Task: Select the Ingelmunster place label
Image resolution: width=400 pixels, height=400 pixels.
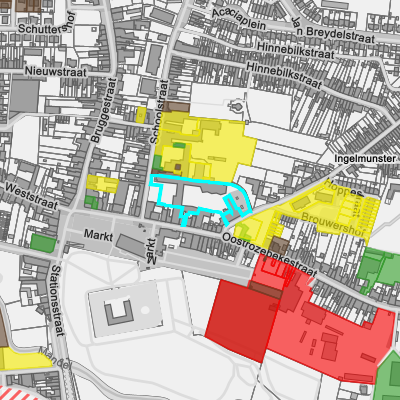Action: click(365, 159)
